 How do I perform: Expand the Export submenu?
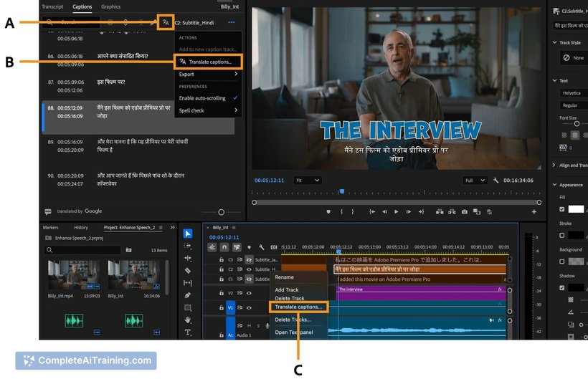click(208, 75)
